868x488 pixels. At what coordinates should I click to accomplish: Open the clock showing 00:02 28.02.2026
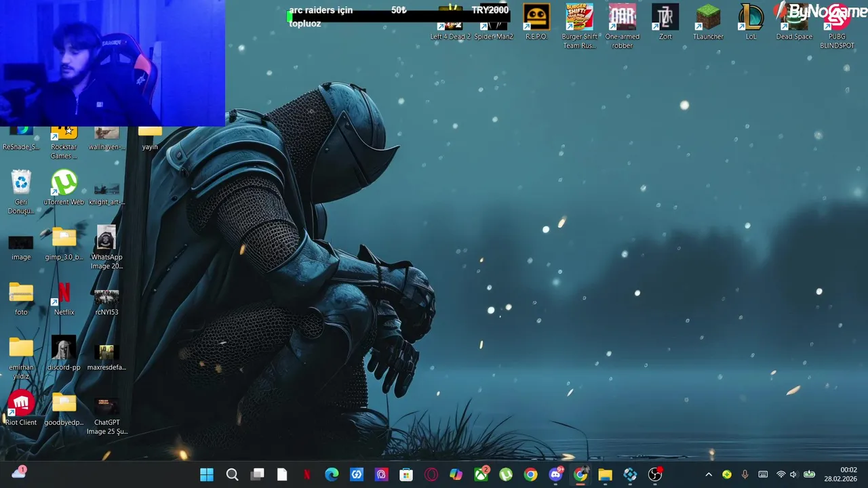[841, 474]
